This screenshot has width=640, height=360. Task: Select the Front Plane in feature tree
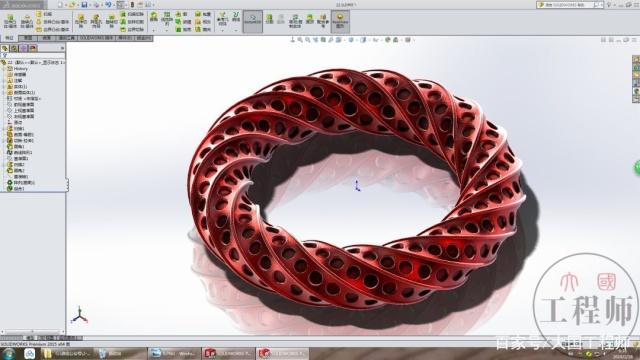[21, 104]
